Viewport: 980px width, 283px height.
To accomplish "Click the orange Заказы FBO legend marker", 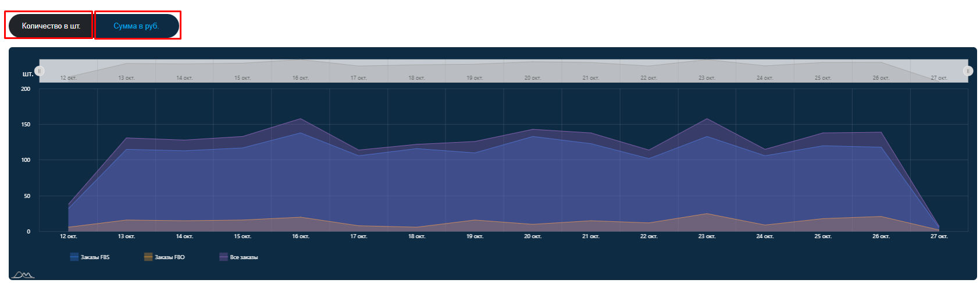I will [x=148, y=257].
